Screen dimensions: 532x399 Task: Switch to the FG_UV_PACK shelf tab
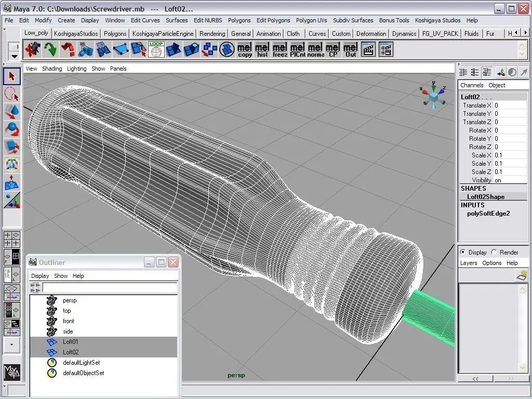click(440, 34)
